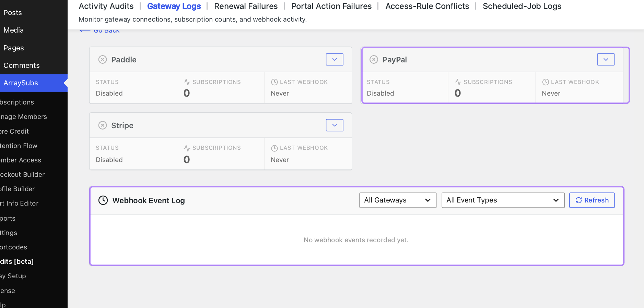Click the Paddle subscriptions pulse icon
This screenshot has height=308, width=644.
click(187, 82)
